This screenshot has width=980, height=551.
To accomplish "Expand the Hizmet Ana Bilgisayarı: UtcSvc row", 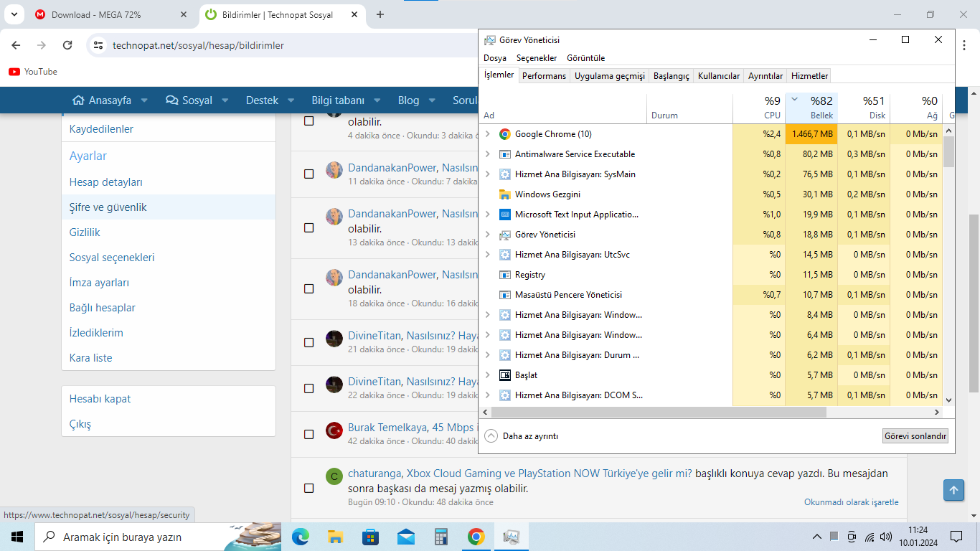I will click(x=488, y=255).
